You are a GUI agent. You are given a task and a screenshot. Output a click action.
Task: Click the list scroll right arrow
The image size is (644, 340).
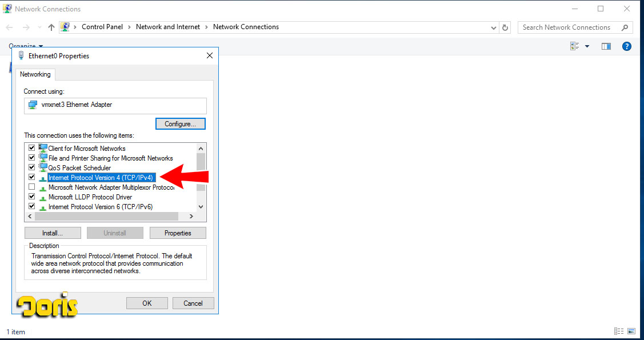[191, 216]
